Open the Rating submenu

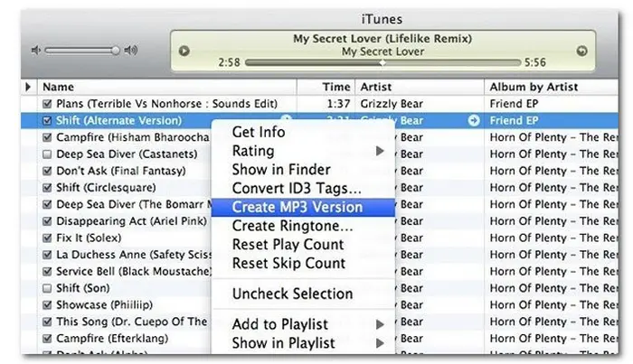[303, 151]
